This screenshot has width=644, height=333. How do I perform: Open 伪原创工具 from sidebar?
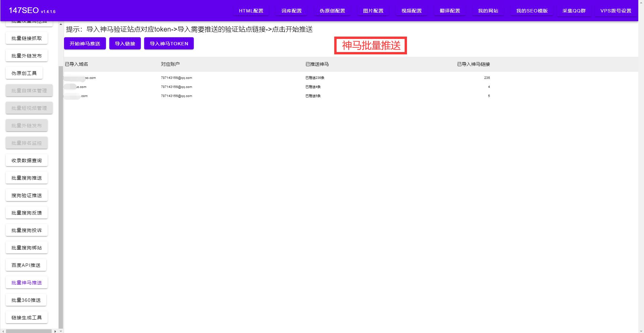point(24,73)
